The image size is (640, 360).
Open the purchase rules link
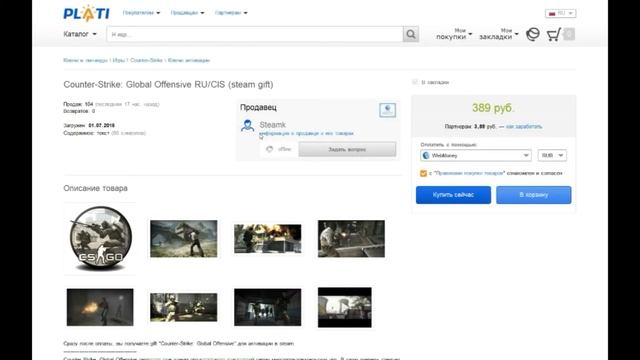click(469, 173)
